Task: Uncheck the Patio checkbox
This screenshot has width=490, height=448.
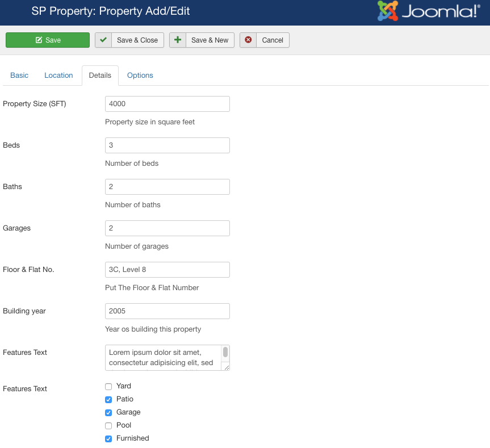Action: [x=108, y=399]
